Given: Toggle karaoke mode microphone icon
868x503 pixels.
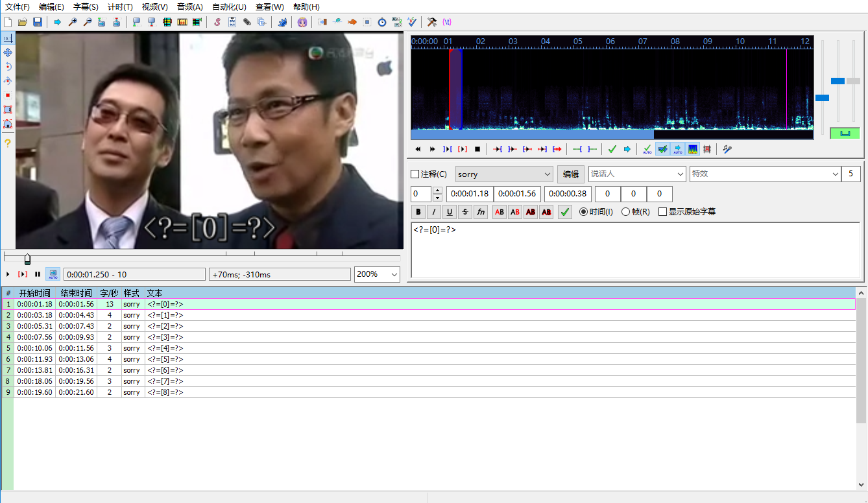Looking at the screenshot, I should pos(728,149).
